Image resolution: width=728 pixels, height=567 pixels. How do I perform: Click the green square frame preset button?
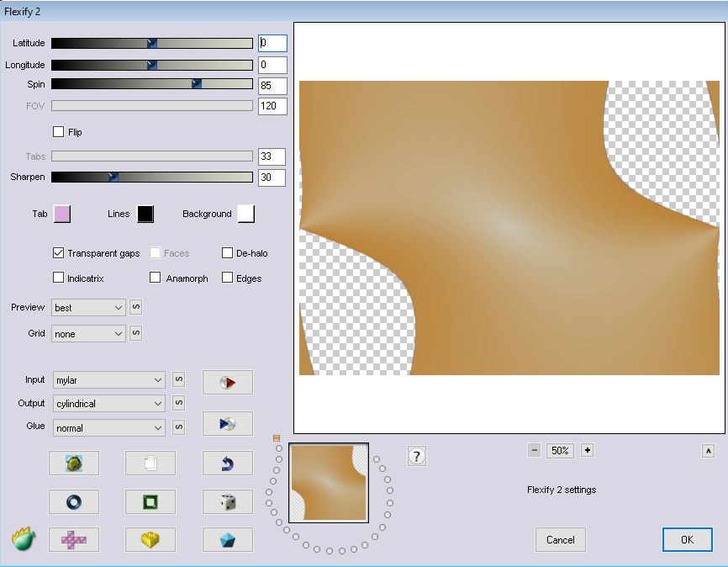coord(150,502)
